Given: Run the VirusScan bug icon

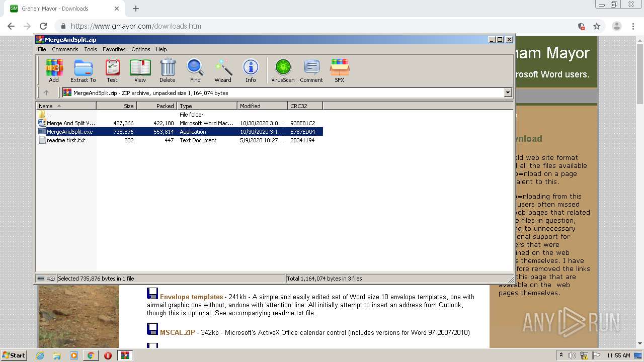Looking at the screenshot, I should [283, 70].
